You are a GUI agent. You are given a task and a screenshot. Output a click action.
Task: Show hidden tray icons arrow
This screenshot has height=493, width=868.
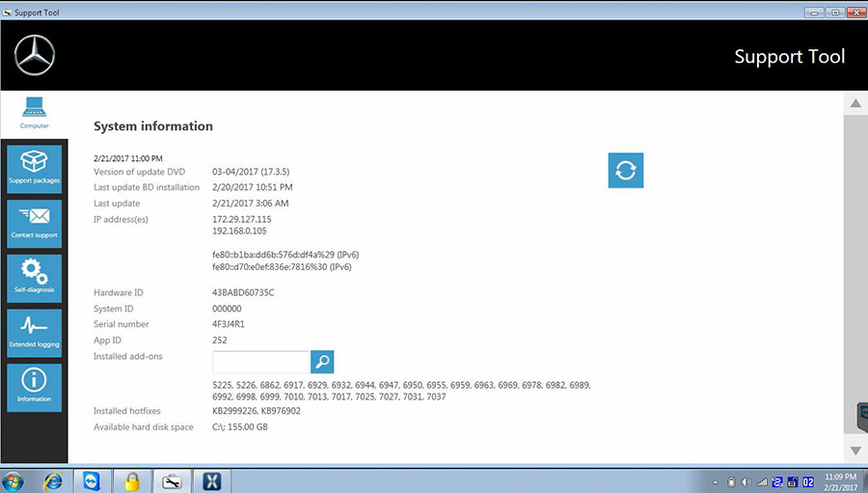[x=716, y=482]
